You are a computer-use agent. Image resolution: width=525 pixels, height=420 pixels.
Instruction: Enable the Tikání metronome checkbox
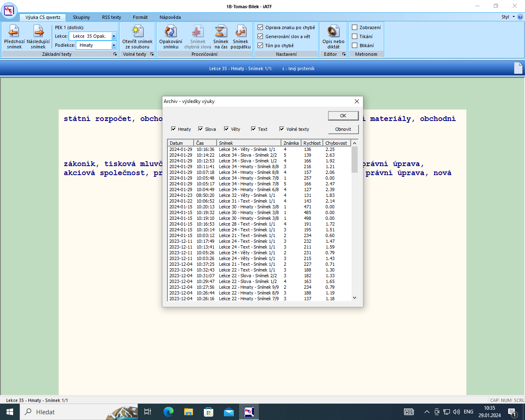(355, 37)
